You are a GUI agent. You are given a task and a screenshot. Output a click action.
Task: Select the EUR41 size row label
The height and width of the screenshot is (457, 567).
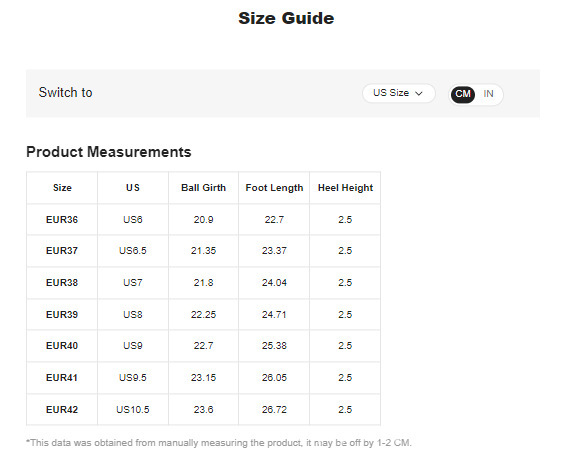click(x=62, y=377)
